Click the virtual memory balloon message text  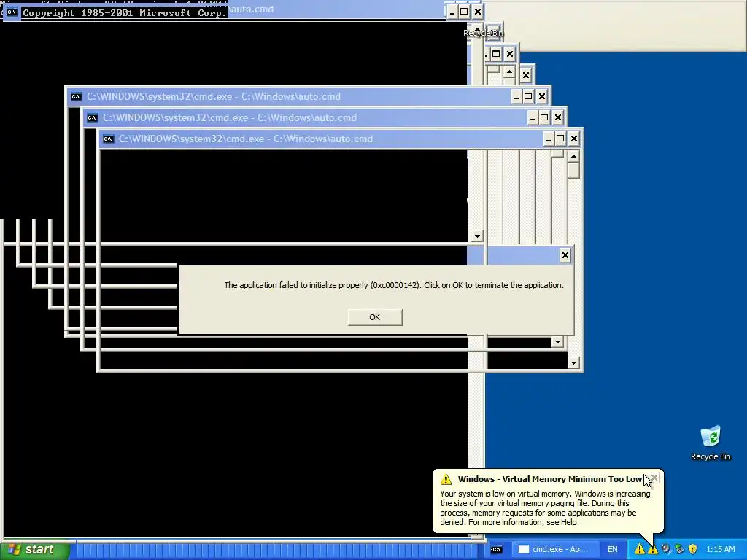(x=545, y=508)
